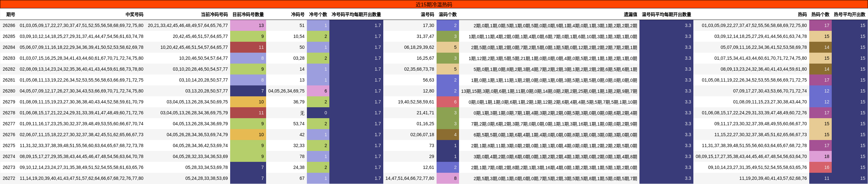Select the 冷码号 column header
Viewport: 868px width, 184px height.
point(298,14)
